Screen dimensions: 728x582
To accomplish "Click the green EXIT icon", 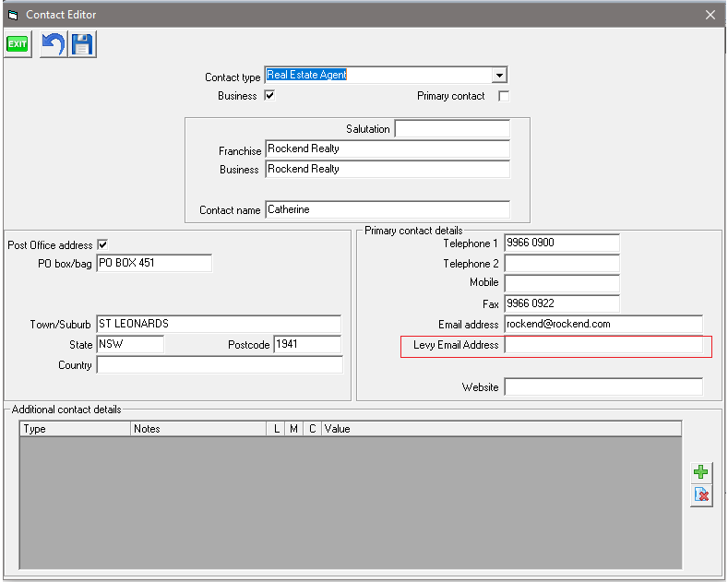I will [x=18, y=43].
